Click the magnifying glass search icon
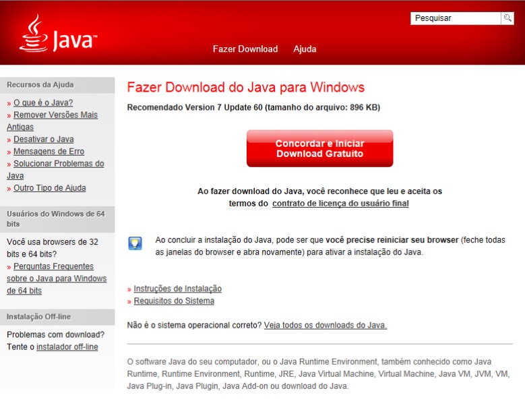 507,18
